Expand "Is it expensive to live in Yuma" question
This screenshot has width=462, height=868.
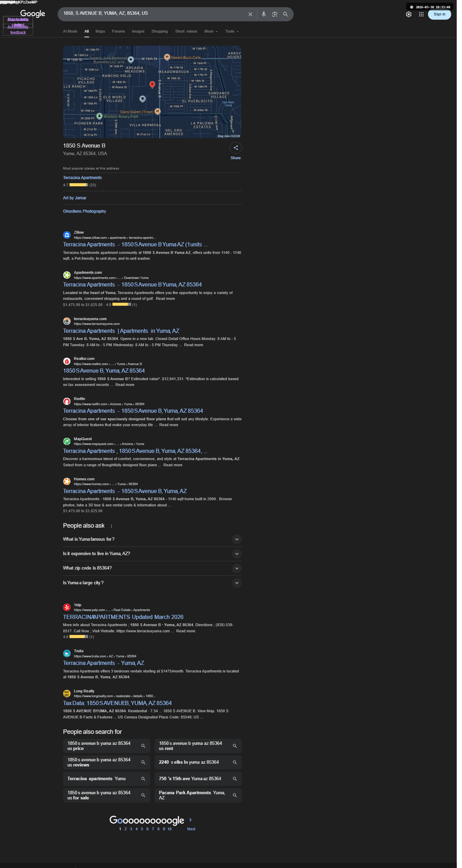pos(152,554)
